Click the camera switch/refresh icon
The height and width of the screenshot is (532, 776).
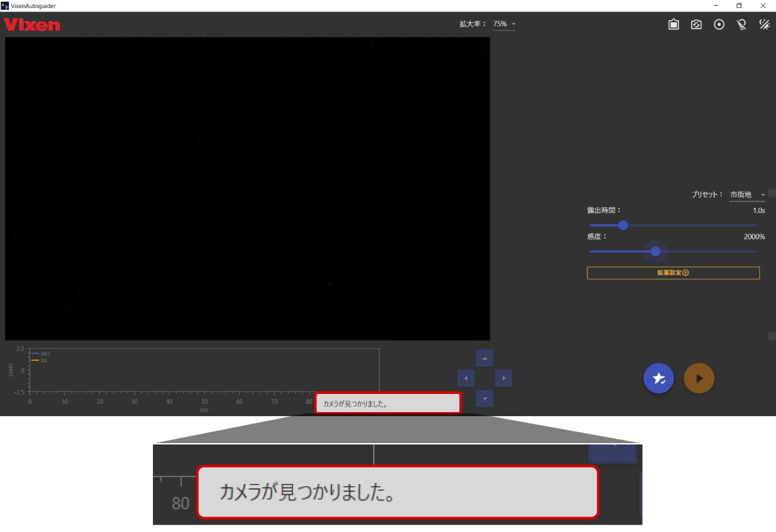(x=697, y=25)
